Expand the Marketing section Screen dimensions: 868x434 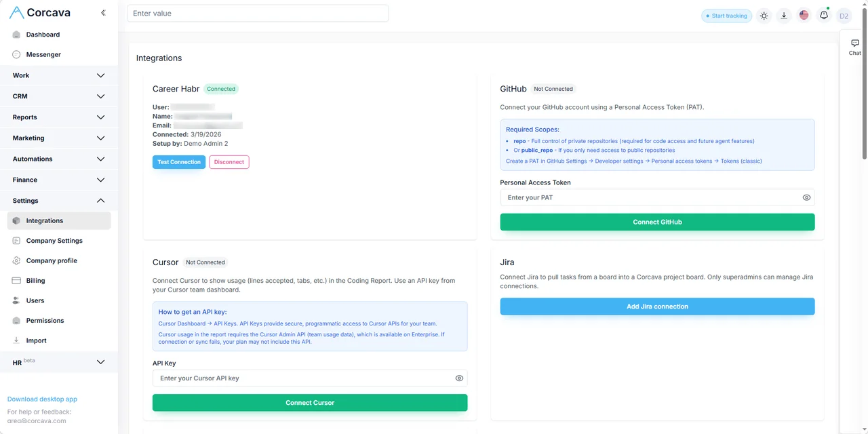click(59, 138)
